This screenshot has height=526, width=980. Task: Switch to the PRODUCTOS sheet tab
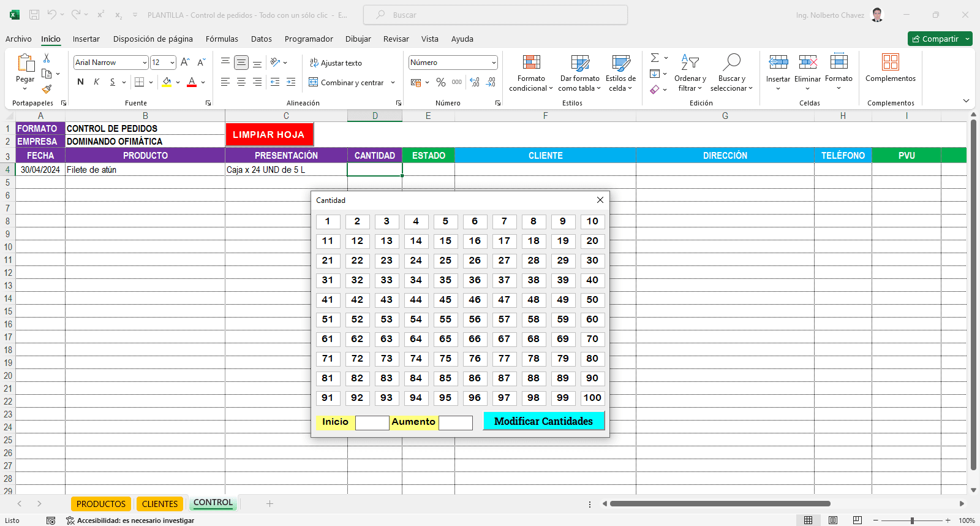coord(101,504)
